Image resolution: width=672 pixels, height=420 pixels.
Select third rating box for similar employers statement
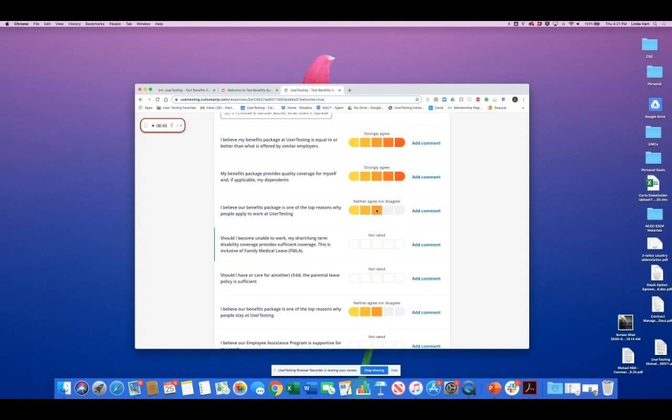[x=377, y=143]
